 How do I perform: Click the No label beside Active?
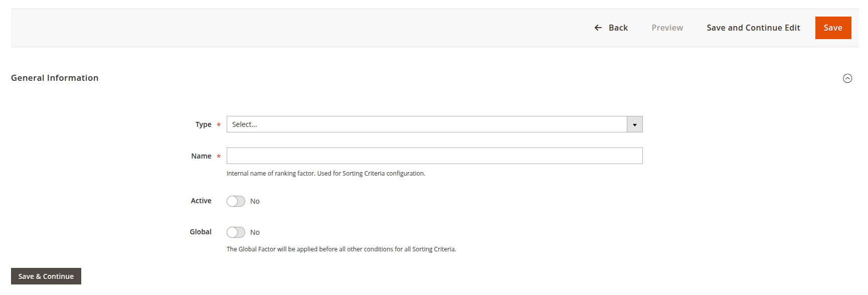tap(255, 201)
